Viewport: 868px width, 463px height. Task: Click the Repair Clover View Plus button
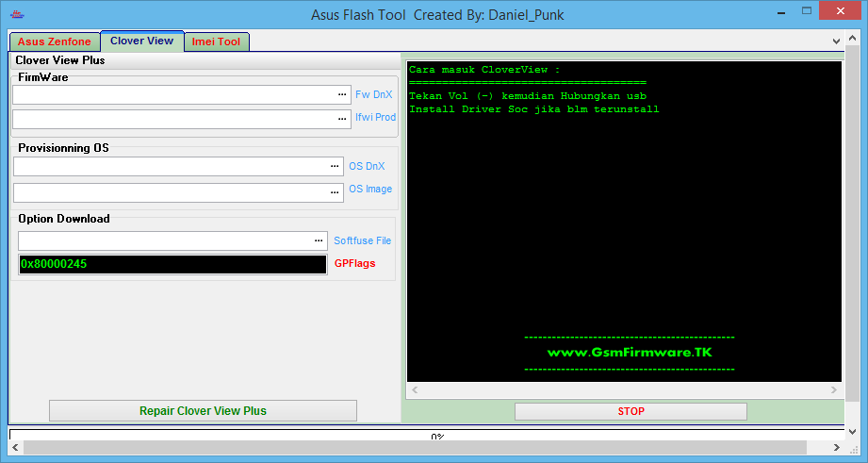click(203, 411)
